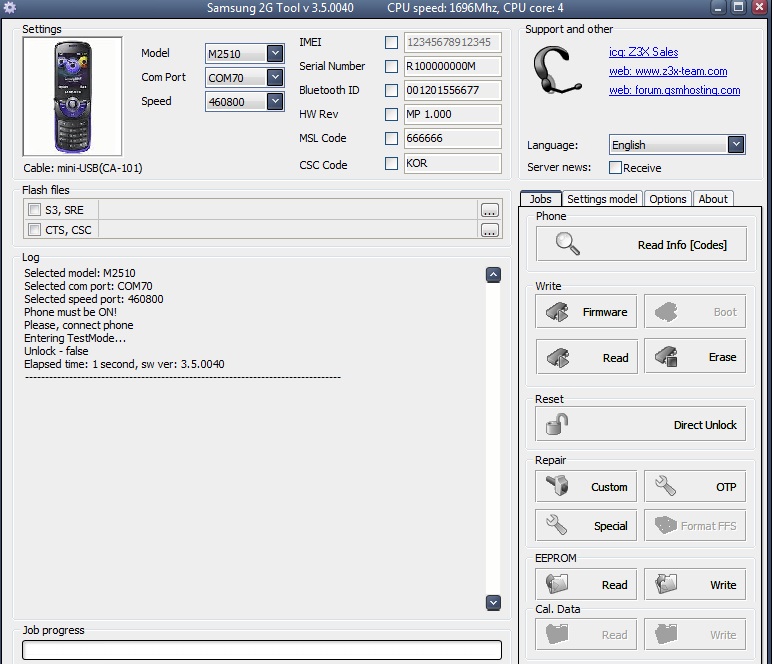Tick the HW Rev checkbox

click(391, 115)
